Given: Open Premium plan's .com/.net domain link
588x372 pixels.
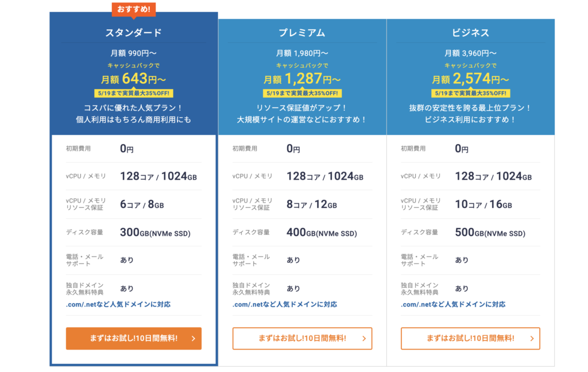Looking at the screenshot, I should (285, 304).
